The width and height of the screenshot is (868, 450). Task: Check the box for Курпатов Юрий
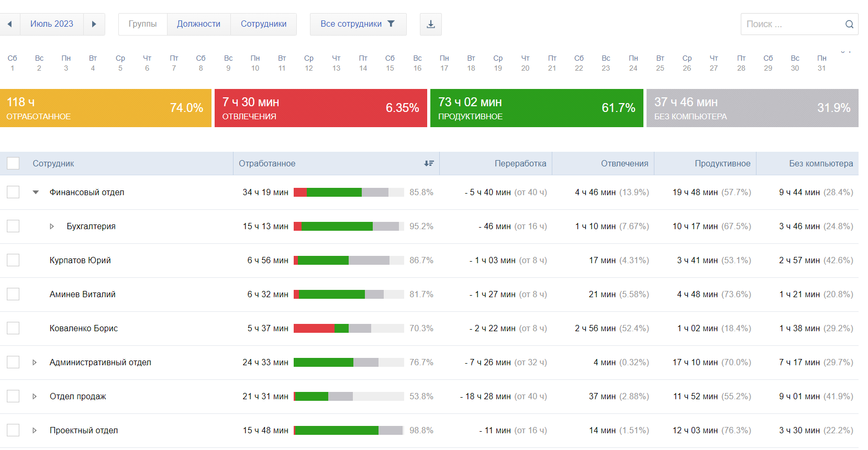click(x=13, y=260)
